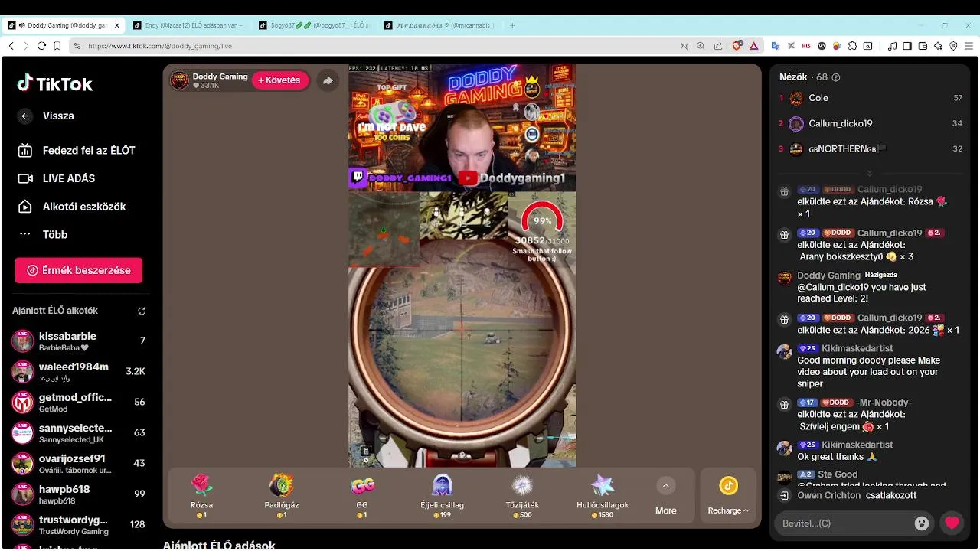Click the HLS extension icon

click(x=806, y=46)
